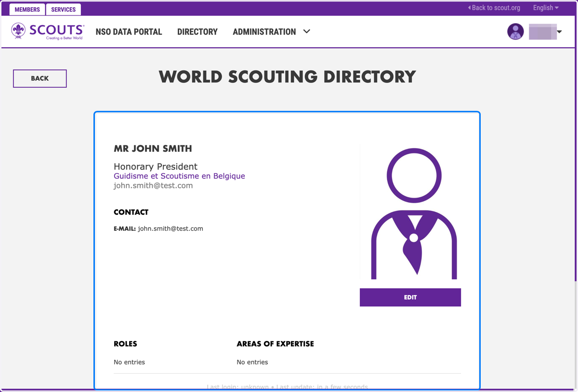The width and height of the screenshot is (578, 392).
Task: Switch to the Members tab
Action: pyautogui.click(x=27, y=10)
